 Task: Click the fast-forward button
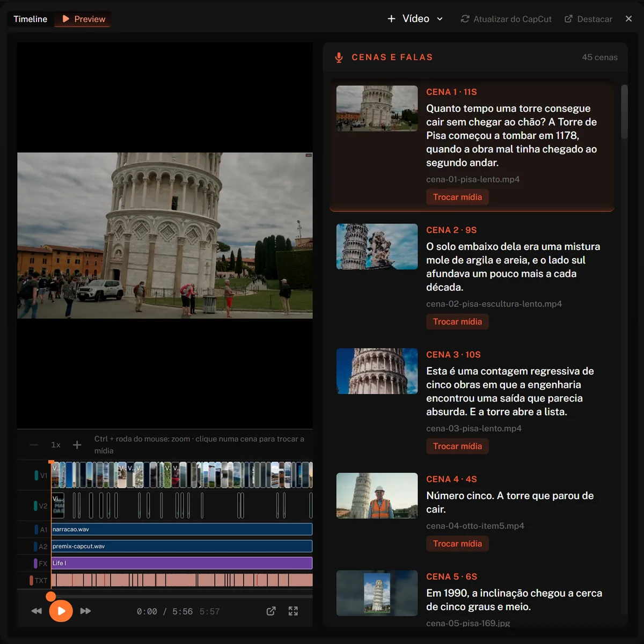point(85,611)
